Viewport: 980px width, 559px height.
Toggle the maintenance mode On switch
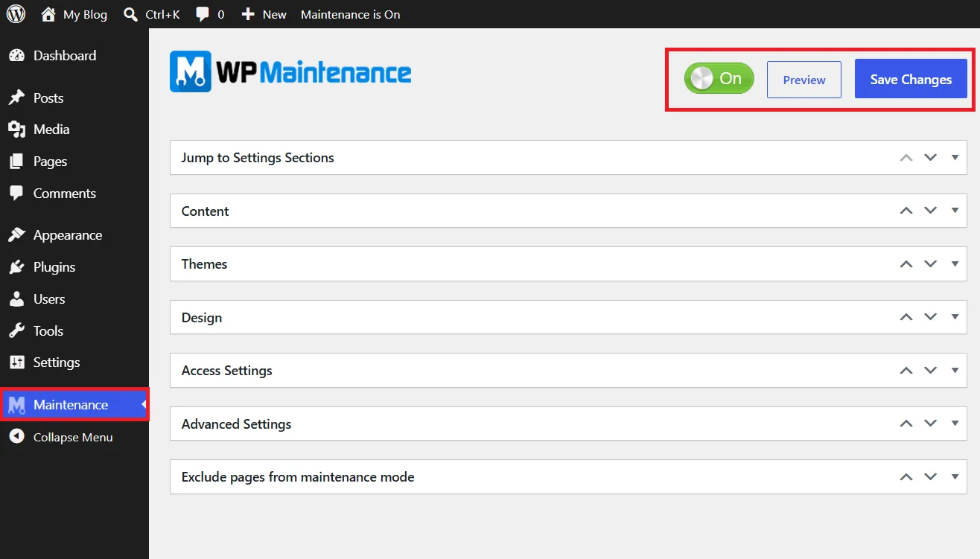click(x=719, y=78)
